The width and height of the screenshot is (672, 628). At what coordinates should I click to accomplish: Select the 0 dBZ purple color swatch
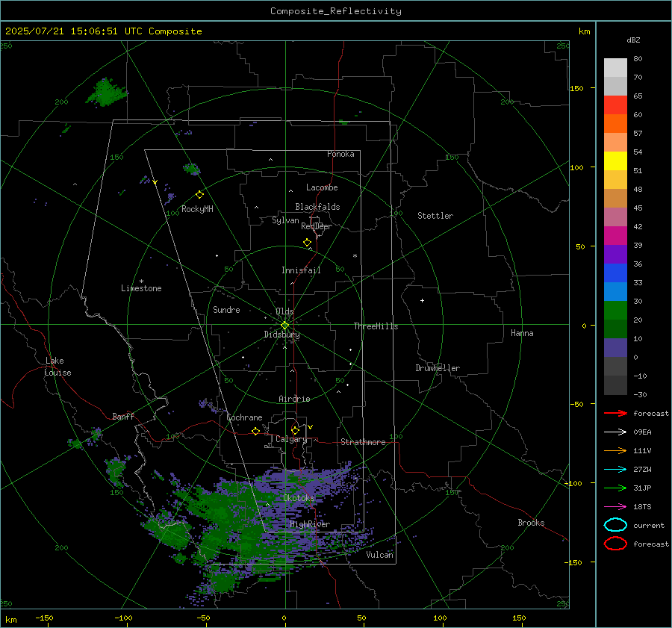[x=615, y=348]
